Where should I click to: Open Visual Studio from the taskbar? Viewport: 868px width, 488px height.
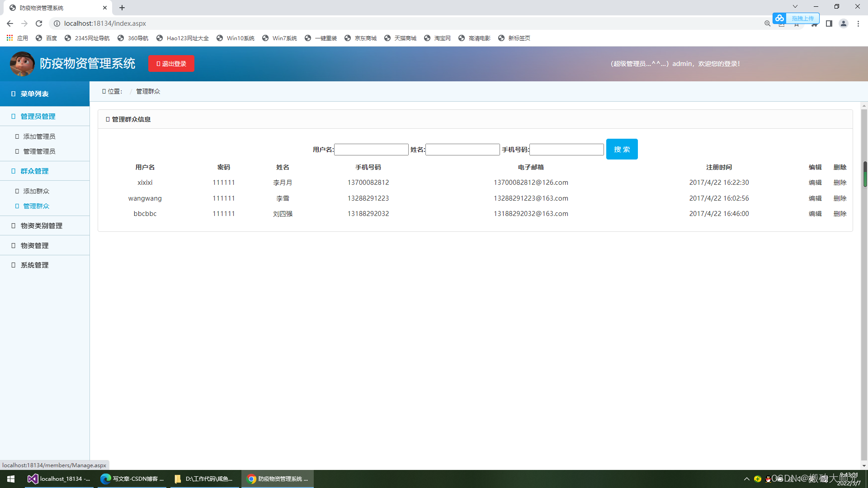[x=59, y=479]
